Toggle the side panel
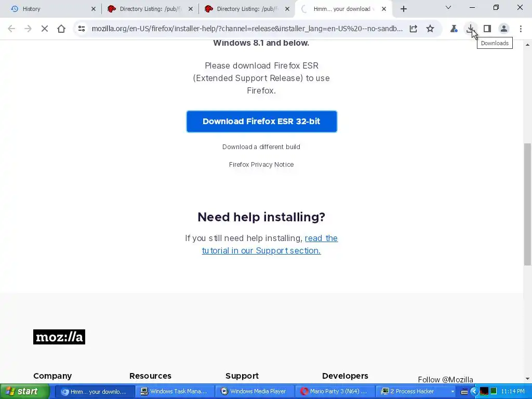 pyautogui.click(x=487, y=29)
